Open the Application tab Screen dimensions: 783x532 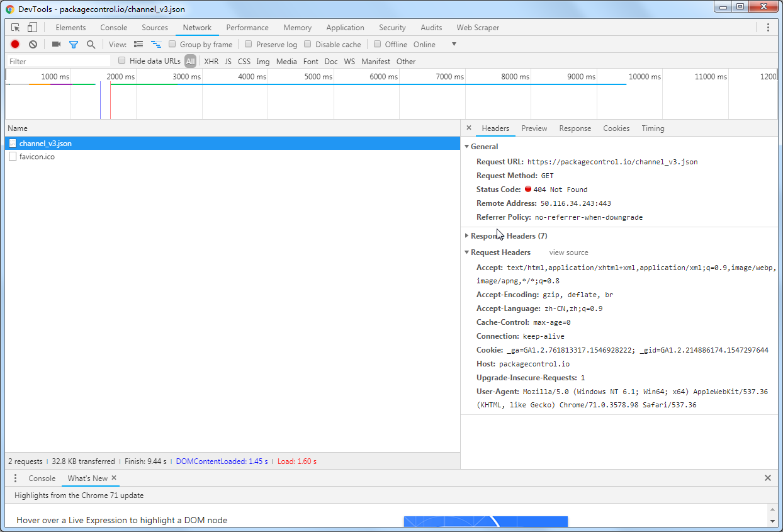pyautogui.click(x=345, y=28)
